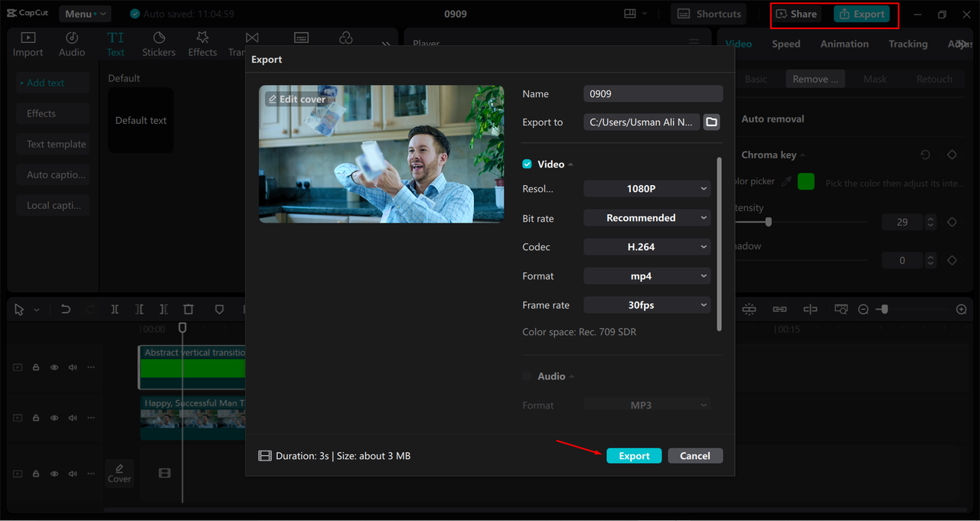The height and width of the screenshot is (521, 980).
Task: Add a keyframe with the Chroma key diamond
Action: coord(952,155)
